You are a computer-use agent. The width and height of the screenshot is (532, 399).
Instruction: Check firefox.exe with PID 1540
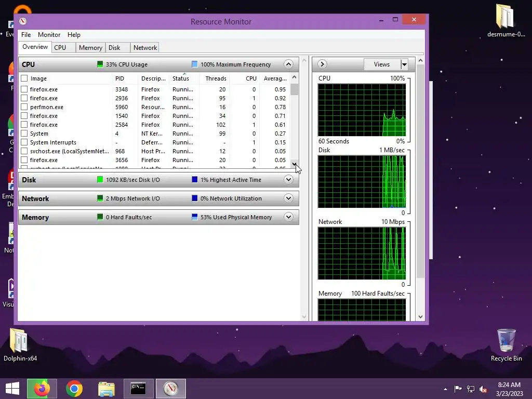[x=24, y=116]
